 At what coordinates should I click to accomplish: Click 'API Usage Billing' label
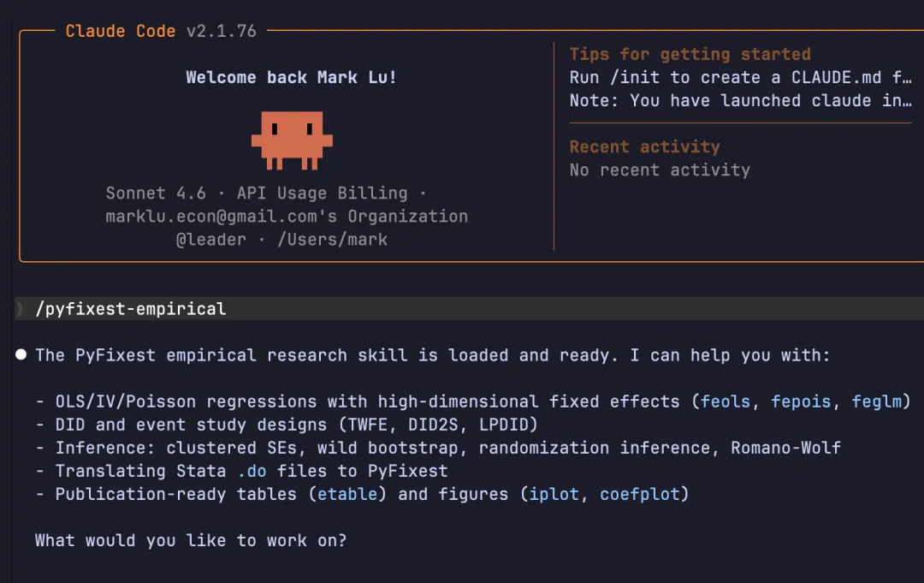pos(323,193)
